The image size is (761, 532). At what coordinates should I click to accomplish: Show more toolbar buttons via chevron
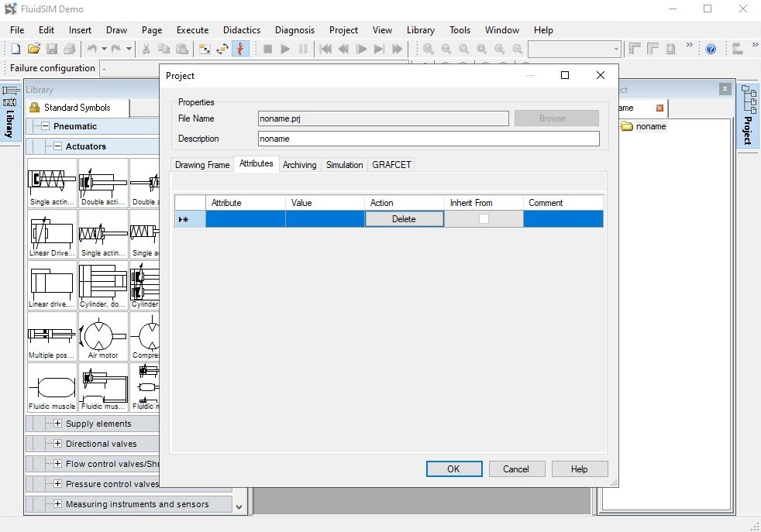[x=689, y=45]
